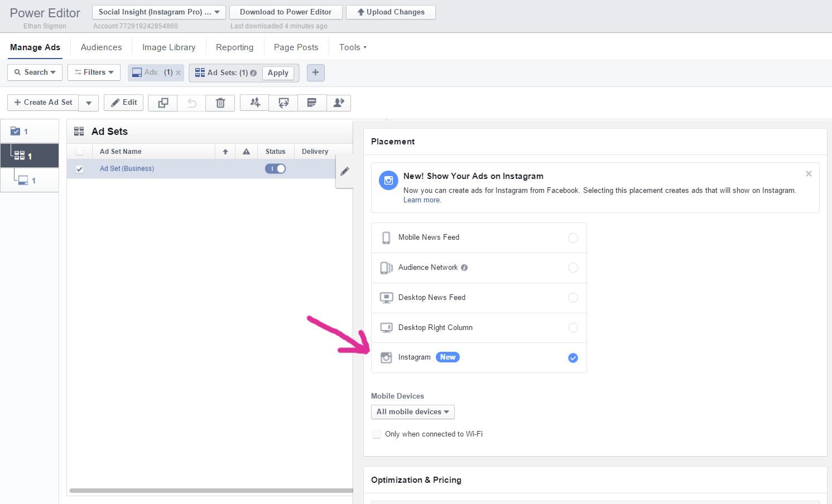Open the All mobile devices dropdown
Screen dimensions: 832x504
pos(413,412)
